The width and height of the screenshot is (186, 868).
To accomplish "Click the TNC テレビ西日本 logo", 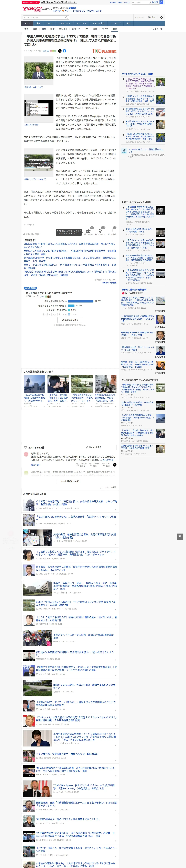I will coord(104,51).
